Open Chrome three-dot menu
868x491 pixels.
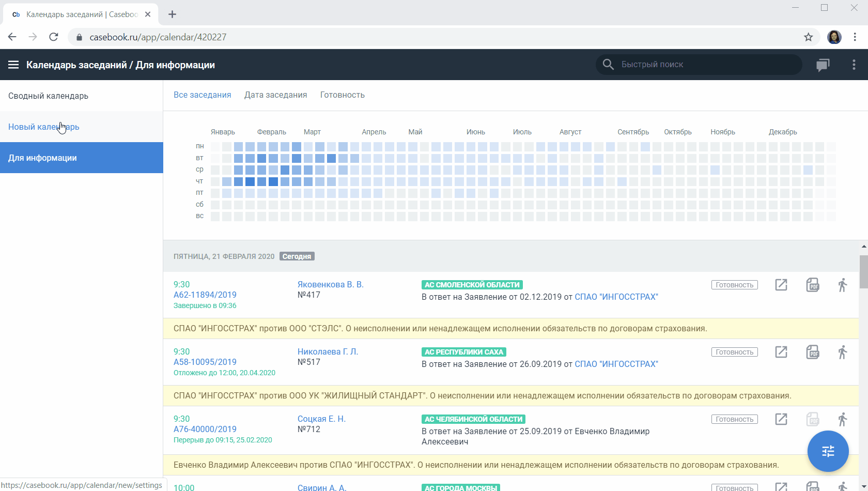click(x=855, y=37)
